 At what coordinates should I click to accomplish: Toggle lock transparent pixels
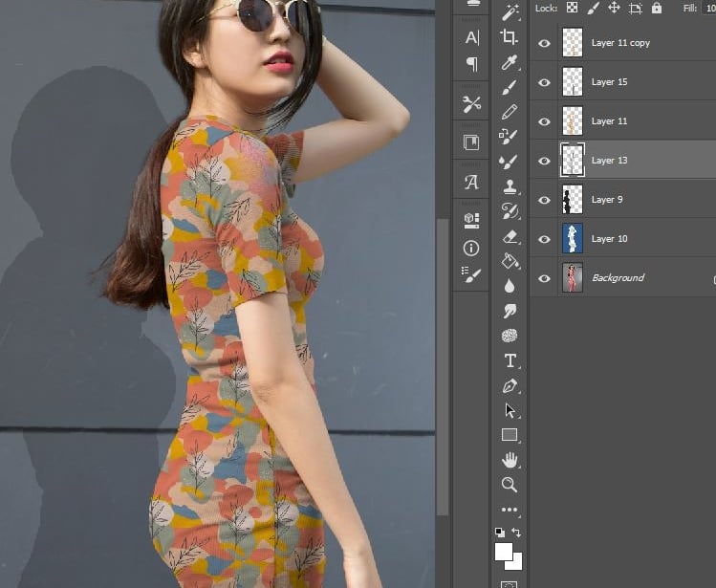[573, 8]
